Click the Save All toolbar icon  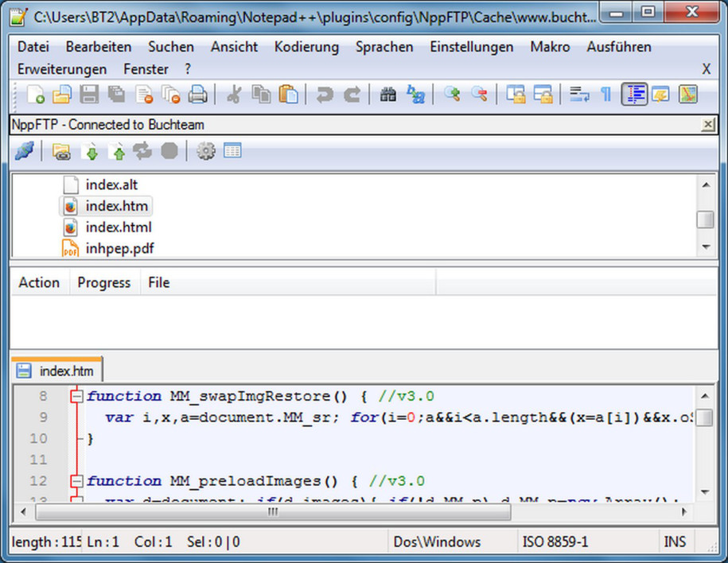click(116, 94)
